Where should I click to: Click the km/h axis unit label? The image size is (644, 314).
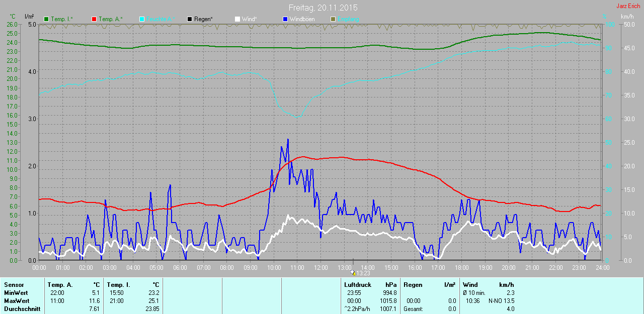click(x=627, y=17)
